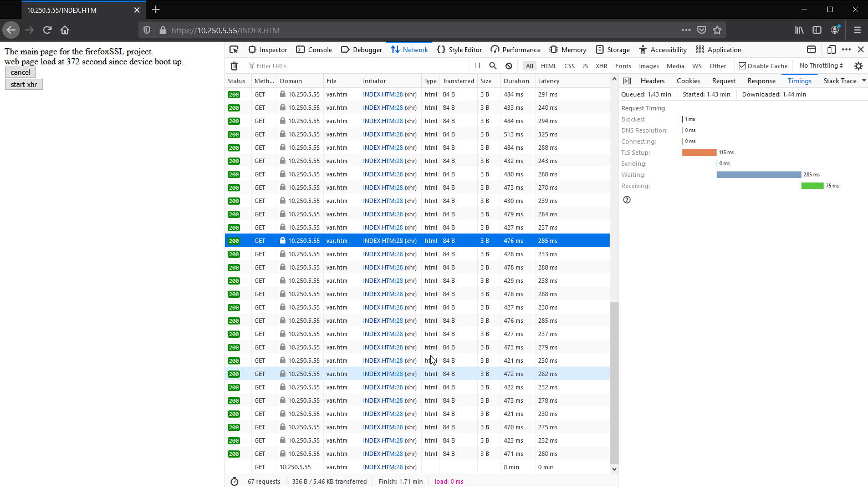Pause recording of network log
The height and width of the screenshot is (487, 868).
coord(477,65)
